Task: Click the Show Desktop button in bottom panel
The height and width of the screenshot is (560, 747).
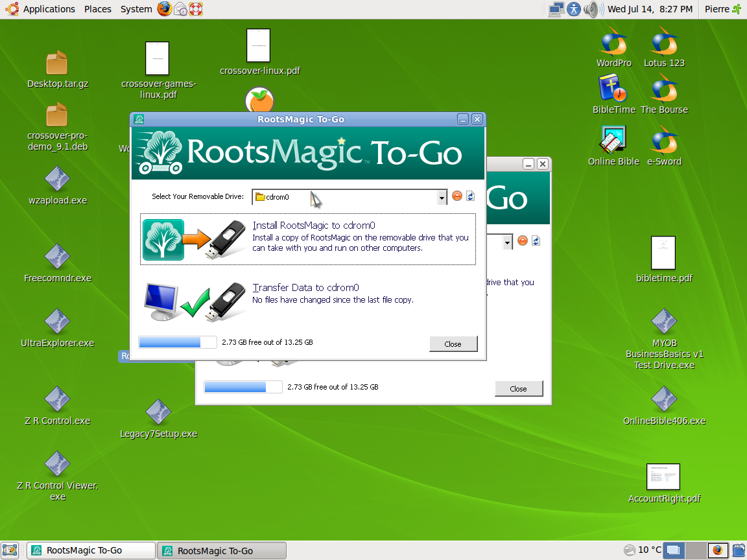Action: [10, 550]
